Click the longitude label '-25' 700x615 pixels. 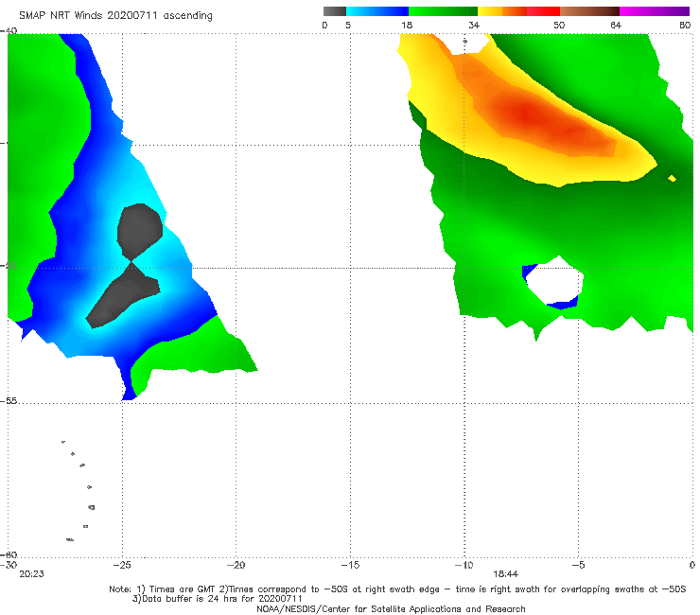pyautogui.click(x=122, y=565)
